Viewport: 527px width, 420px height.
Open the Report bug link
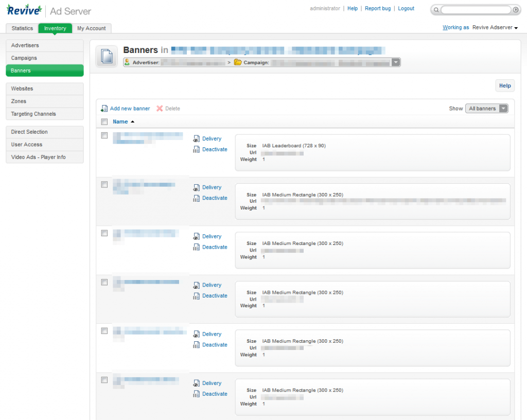tap(378, 8)
